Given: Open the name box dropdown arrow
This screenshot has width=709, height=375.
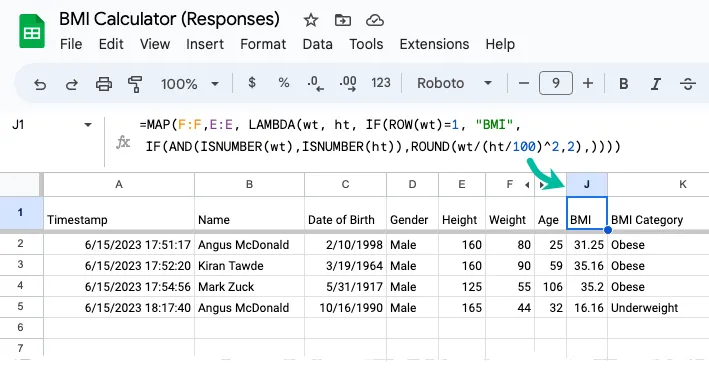Looking at the screenshot, I should pos(88,125).
